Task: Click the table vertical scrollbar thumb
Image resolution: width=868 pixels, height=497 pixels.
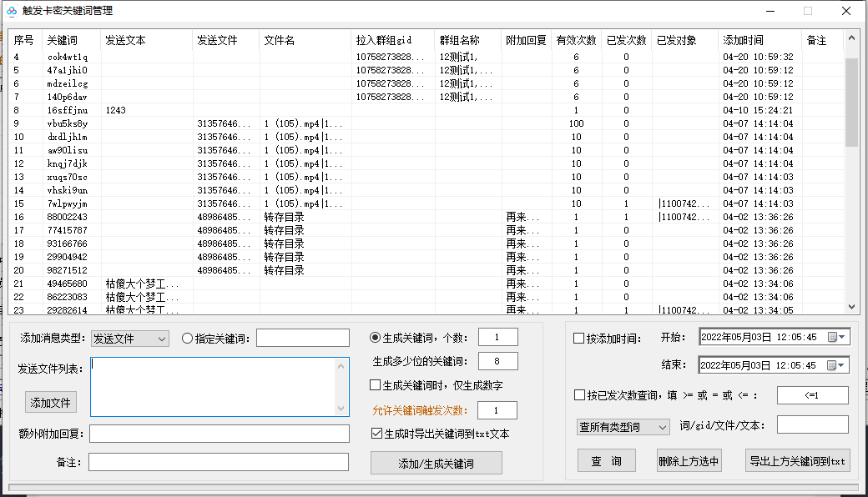Action: tap(851, 103)
